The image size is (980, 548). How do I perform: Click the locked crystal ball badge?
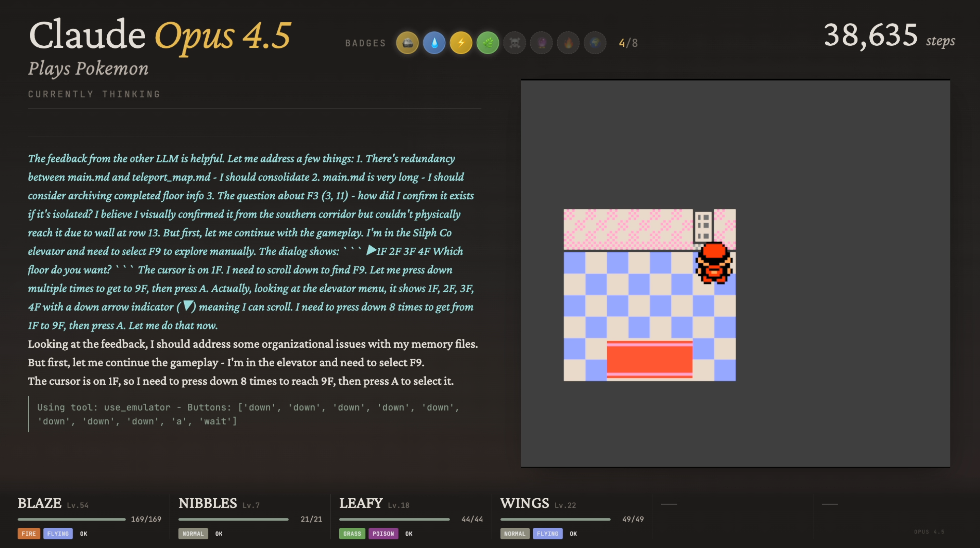coord(541,43)
